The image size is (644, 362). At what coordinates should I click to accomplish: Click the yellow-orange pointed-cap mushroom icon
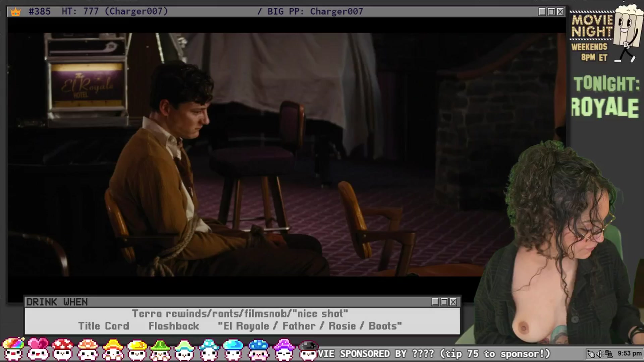coord(113,349)
